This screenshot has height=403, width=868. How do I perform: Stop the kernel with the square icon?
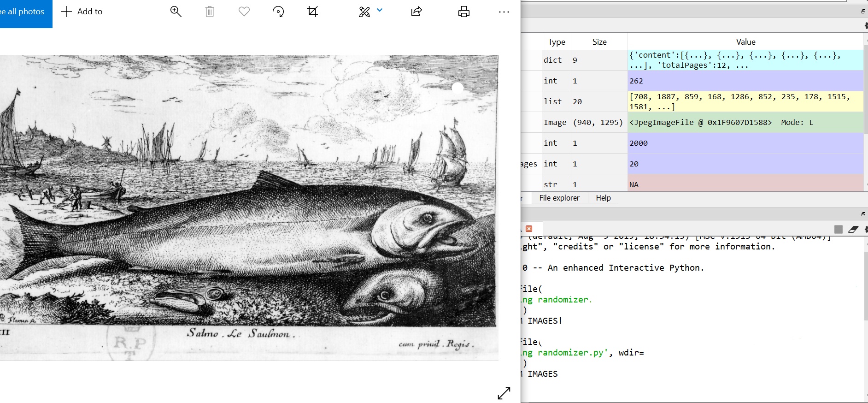pos(839,229)
